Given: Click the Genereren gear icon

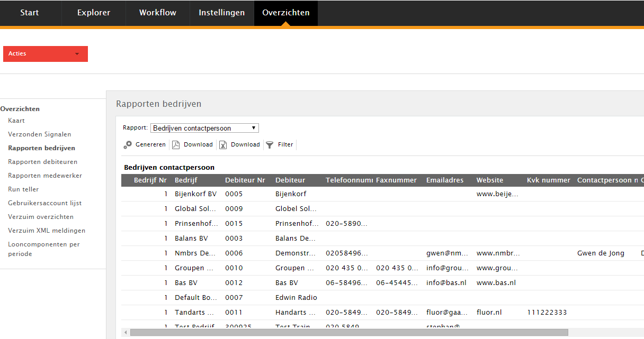Looking at the screenshot, I should [128, 144].
